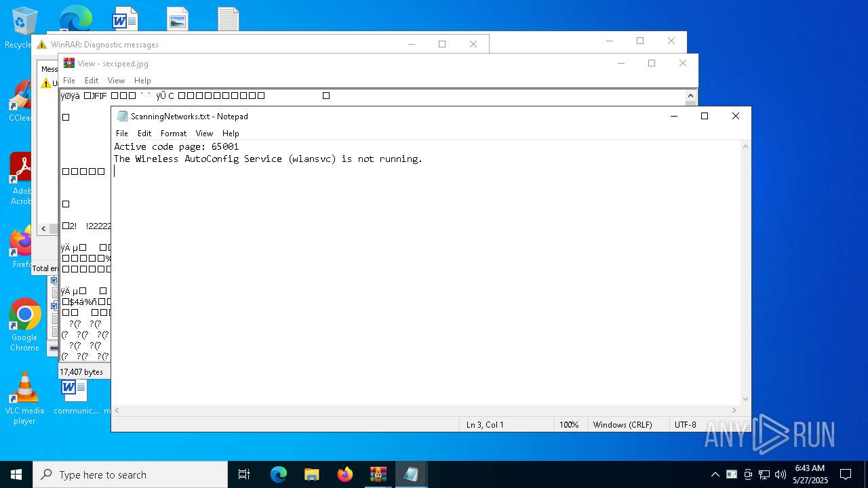Click 'UTF-8' encoding in Notepad status bar
The image size is (868, 488).
pos(685,425)
